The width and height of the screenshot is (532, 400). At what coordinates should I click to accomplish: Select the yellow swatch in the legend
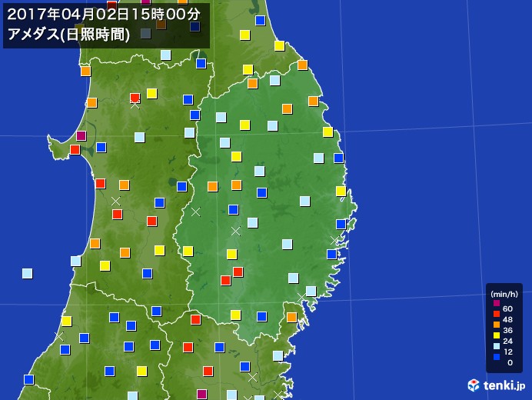pos(497,335)
